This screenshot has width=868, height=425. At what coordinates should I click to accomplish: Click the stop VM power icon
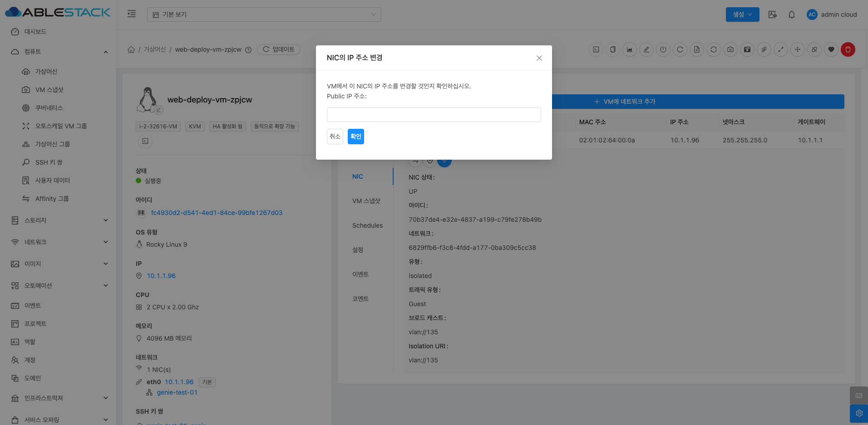point(663,49)
